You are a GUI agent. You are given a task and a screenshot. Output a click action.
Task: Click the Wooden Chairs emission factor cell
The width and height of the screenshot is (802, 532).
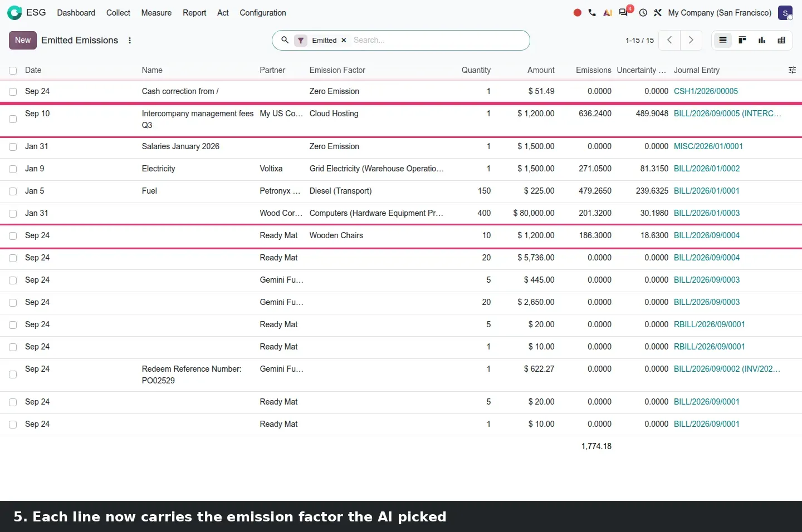(x=336, y=235)
